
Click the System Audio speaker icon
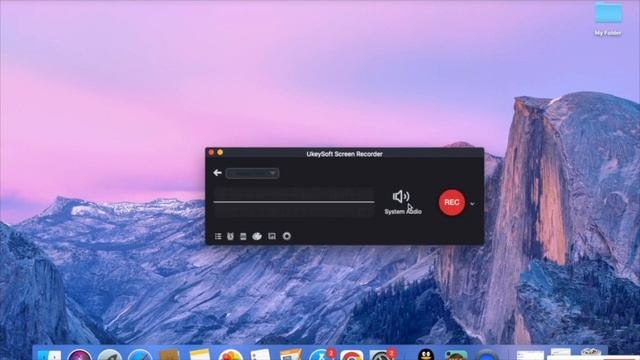click(401, 197)
